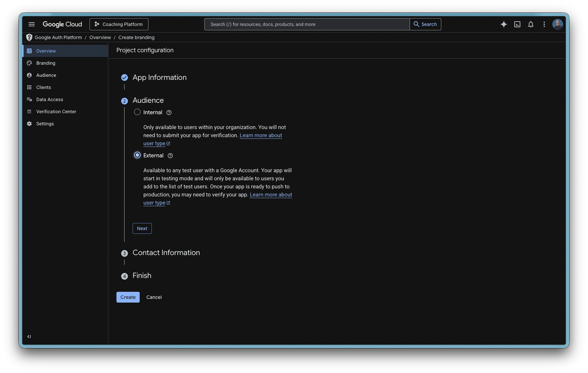Click the blue Create button

tap(128, 297)
